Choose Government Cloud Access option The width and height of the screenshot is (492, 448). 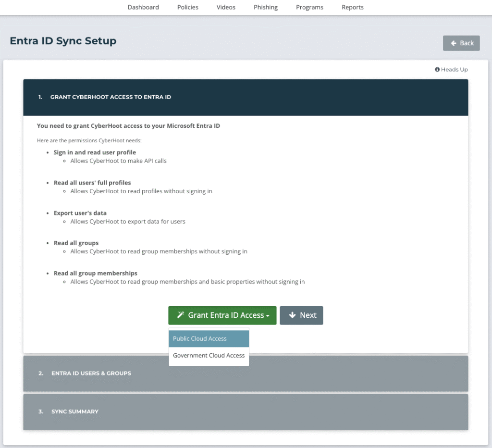point(209,355)
